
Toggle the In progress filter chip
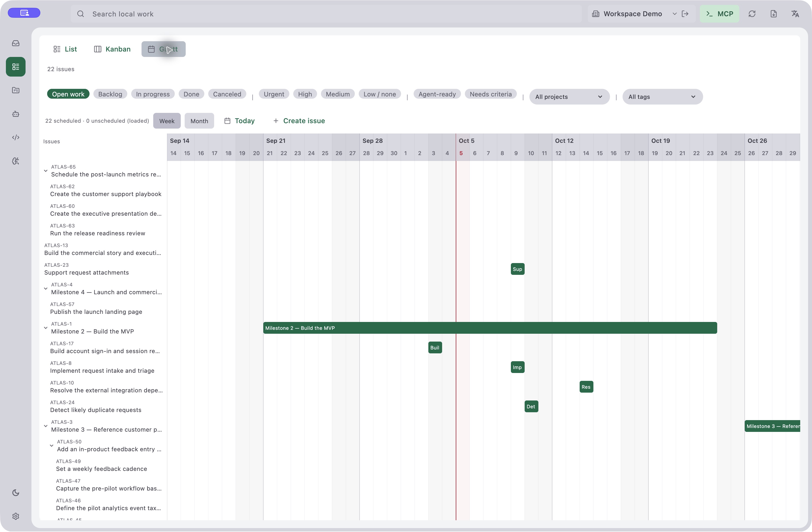pos(153,94)
